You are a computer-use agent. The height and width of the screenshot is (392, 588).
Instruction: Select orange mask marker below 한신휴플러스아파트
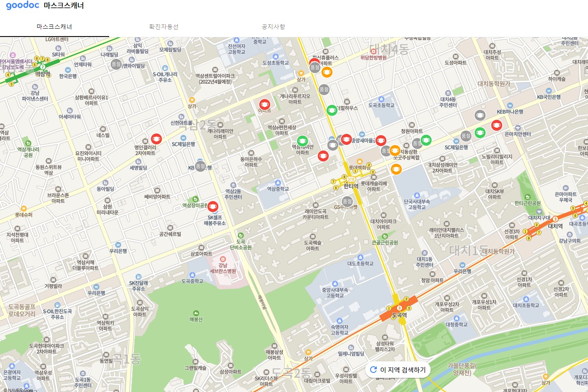coord(327,72)
